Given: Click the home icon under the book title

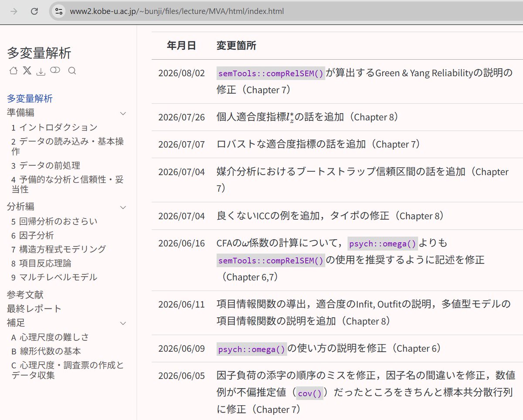Looking at the screenshot, I should (x=14, y=71).
